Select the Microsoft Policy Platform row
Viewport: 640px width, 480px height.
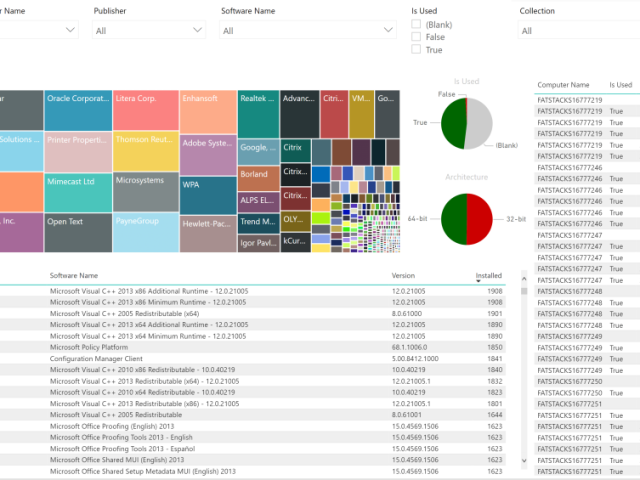pyautogui.click(x=253, y=347)
